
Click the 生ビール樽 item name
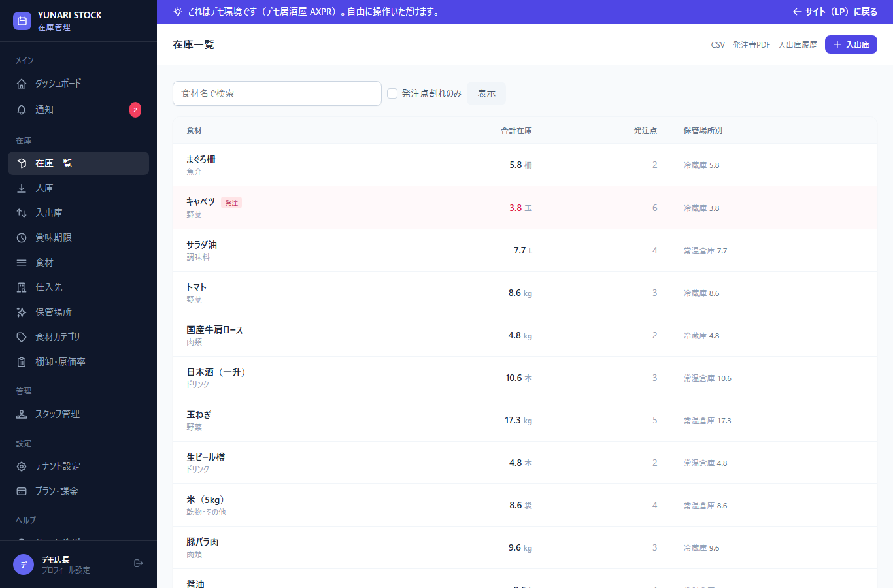click(x=205, y=457)
